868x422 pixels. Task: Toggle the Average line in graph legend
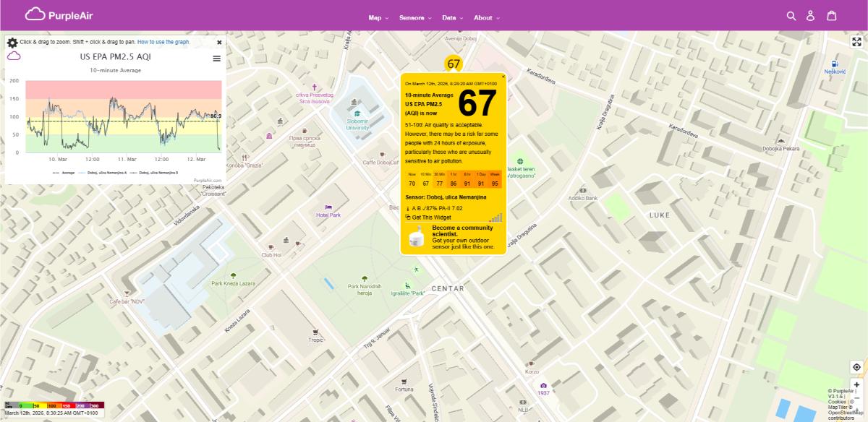pos(67,173)
